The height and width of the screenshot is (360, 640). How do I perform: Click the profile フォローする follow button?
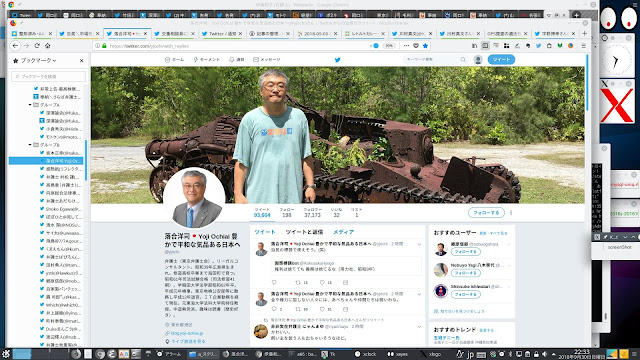[486, 213]
